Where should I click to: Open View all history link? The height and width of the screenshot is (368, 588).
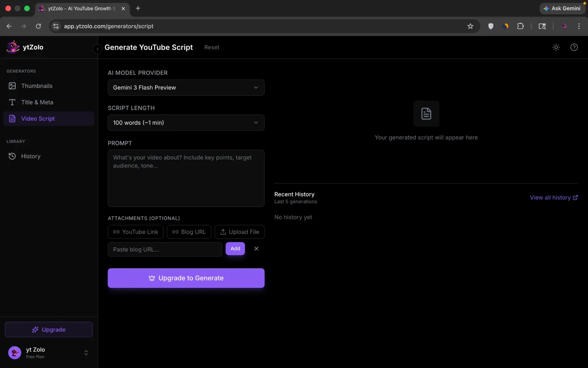tap(553, 198)
